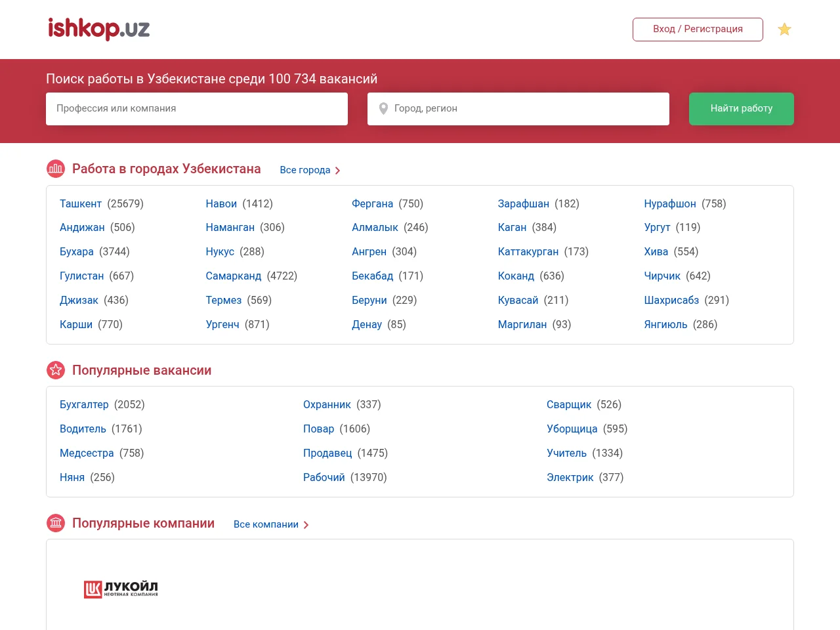This screenshot has width=840, height=630.
Task: Select the Алмалык city link
Action: coord(375,228)
